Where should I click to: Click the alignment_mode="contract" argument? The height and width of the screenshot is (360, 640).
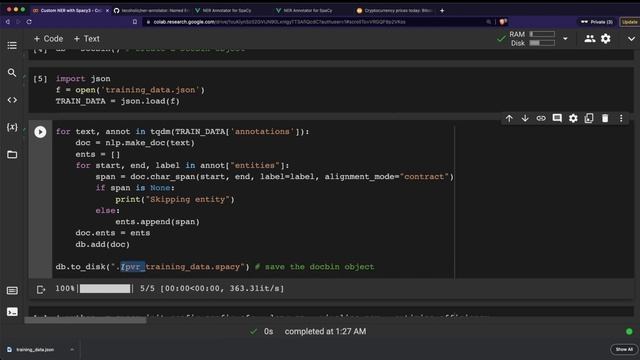click(387, 177)
